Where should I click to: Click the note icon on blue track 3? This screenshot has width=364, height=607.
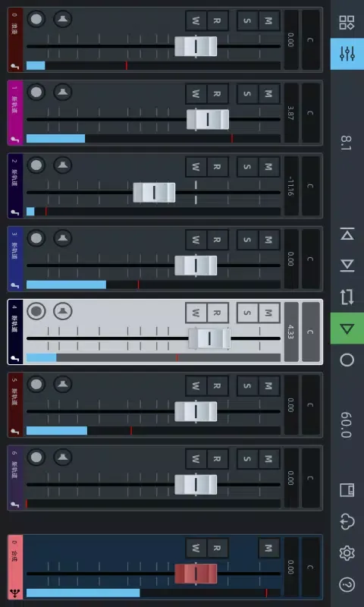(x=14, y=286)
